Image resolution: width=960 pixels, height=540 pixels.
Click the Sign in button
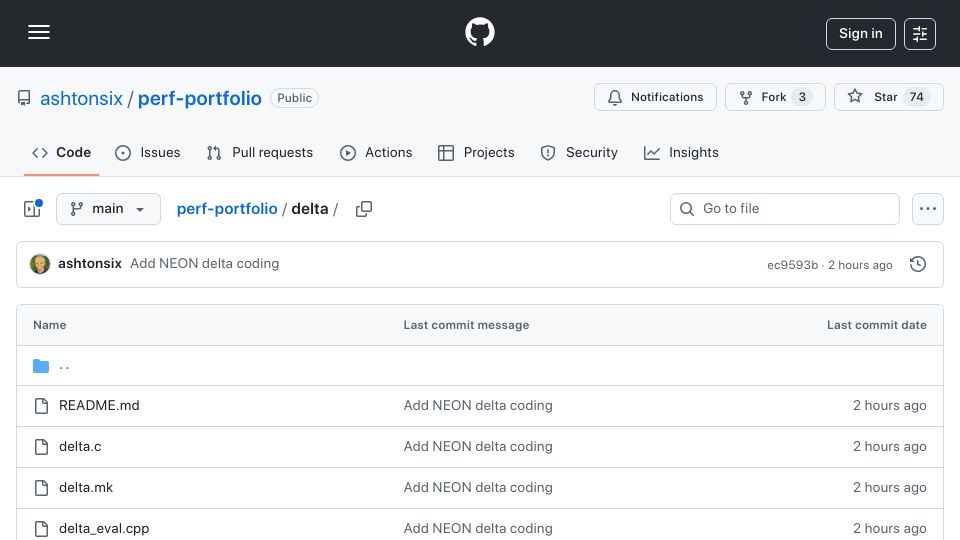click(860, 34)
